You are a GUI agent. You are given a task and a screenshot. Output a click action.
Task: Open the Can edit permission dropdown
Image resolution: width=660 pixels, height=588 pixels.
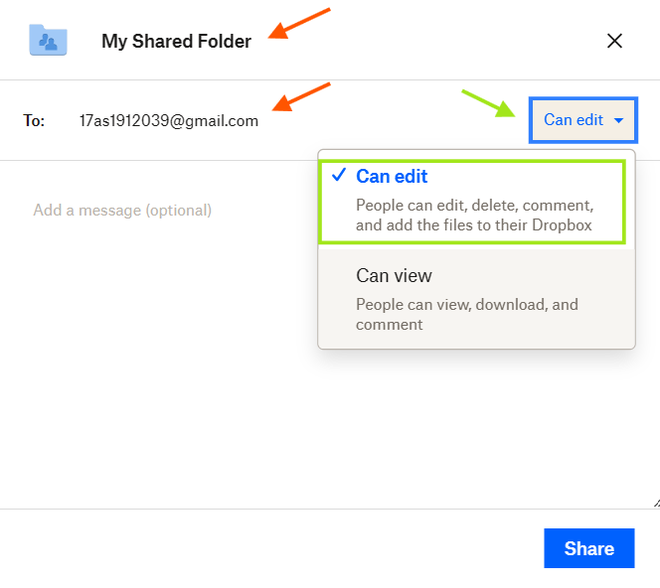[582, 120]
